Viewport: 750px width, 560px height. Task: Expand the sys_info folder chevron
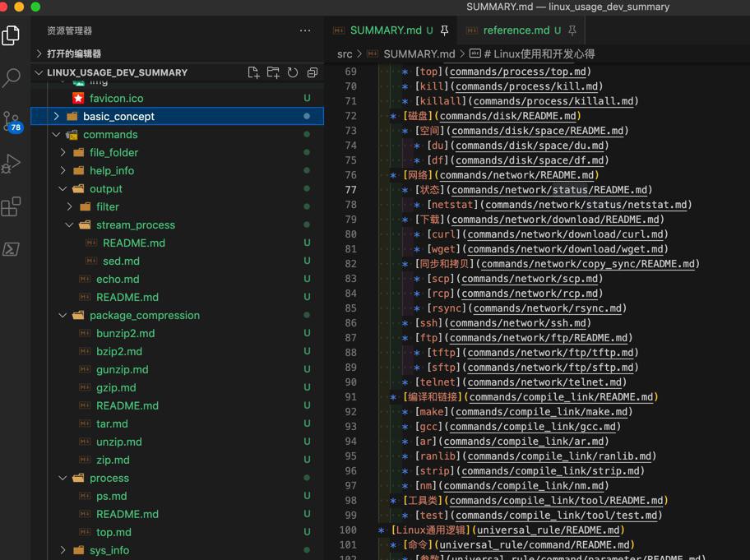coord(62,550)
